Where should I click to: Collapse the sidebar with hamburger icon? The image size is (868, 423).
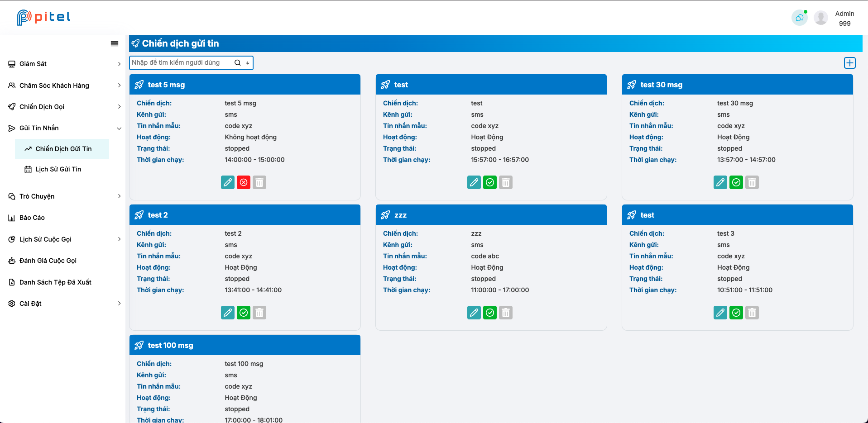pos(115,44)
